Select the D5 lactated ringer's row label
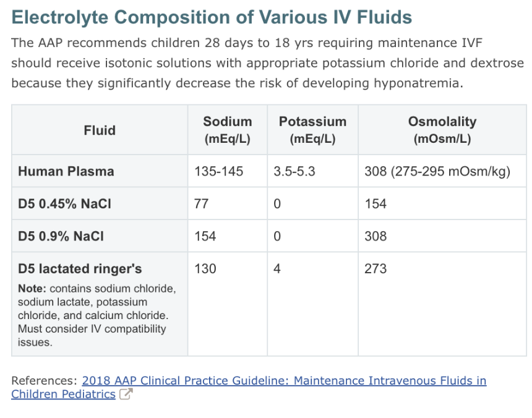This screenshot has width=532, height=418. pos(80,269)
